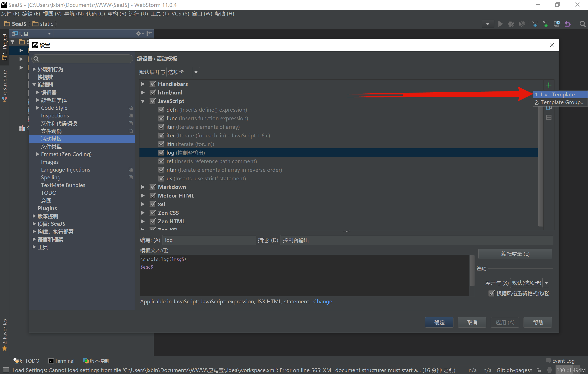Open the 版本控制 tool window at bottom
588x374 pixels.
pyautogui.click(x=96, y=361)
